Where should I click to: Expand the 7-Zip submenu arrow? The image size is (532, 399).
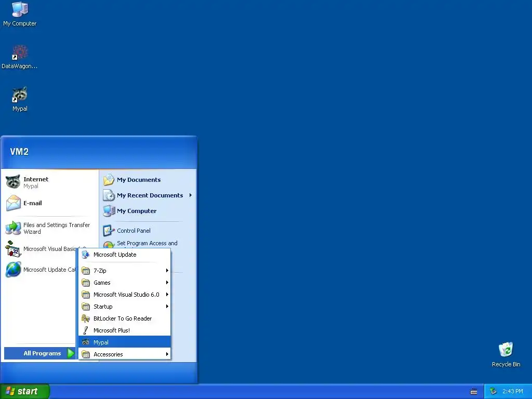click(167, 270)
